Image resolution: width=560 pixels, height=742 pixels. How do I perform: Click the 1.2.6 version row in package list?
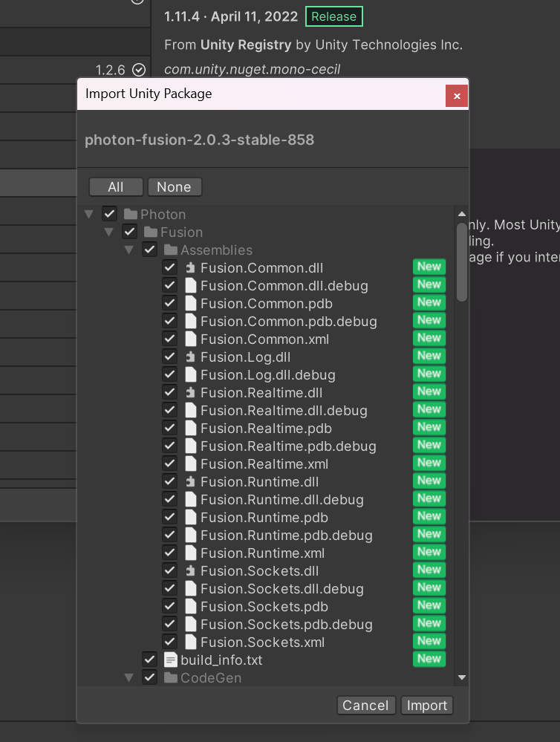(75, 70)
